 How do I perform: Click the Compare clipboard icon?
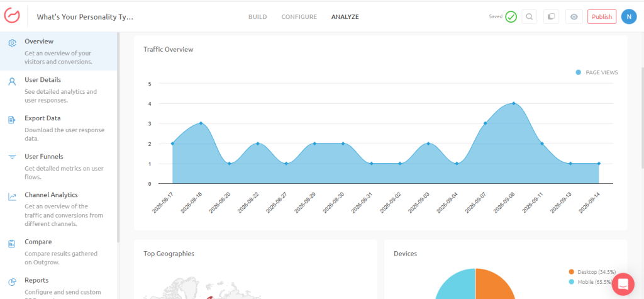(x=13, y=244)
